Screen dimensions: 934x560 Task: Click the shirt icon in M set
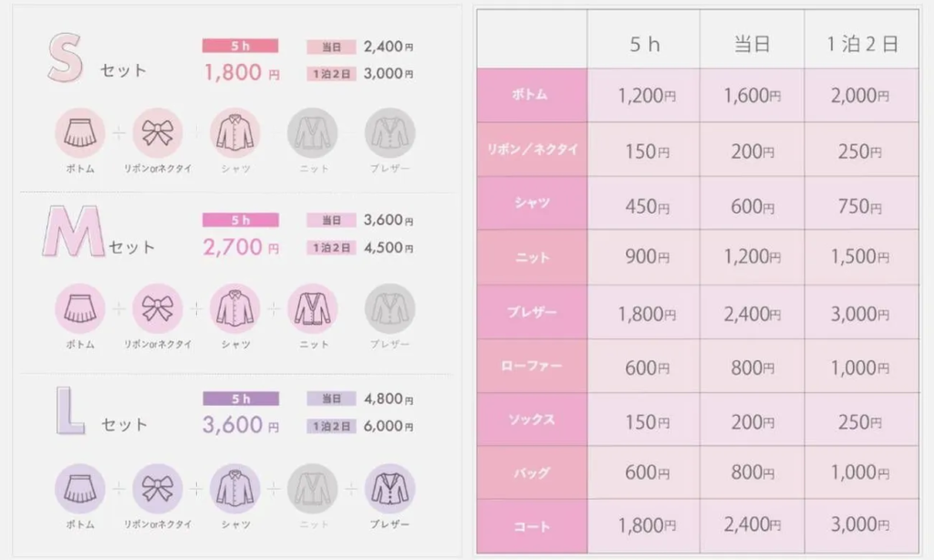234,308
